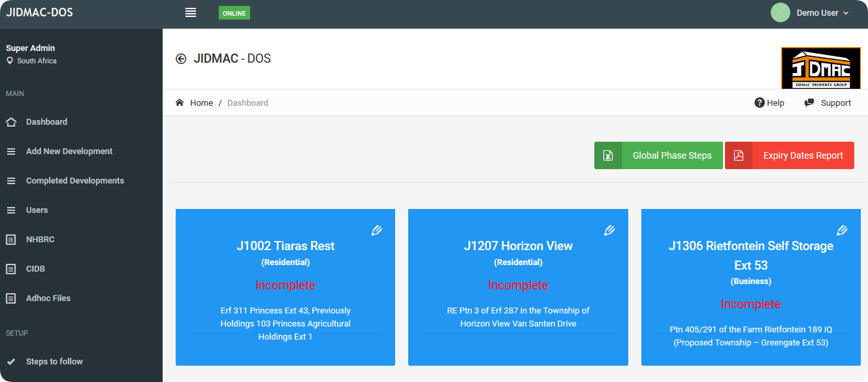Select Add New Development menu item
Viewport: 868px width, 382px height.
(69, 151)
